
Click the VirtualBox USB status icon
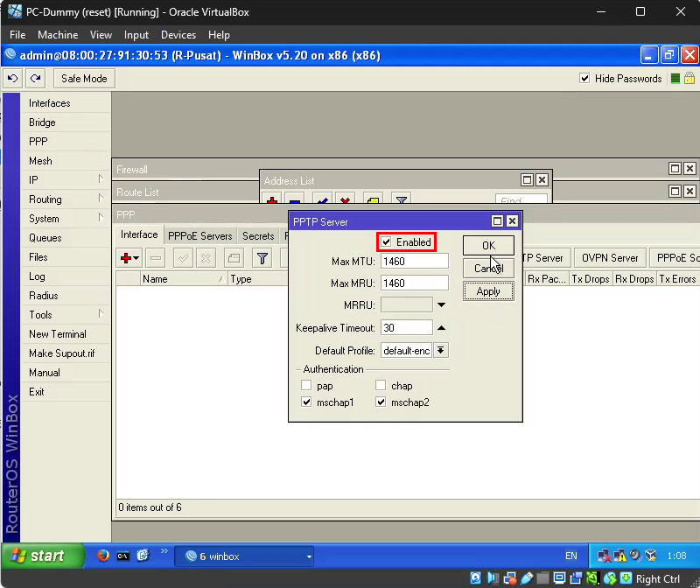point(527,578)
